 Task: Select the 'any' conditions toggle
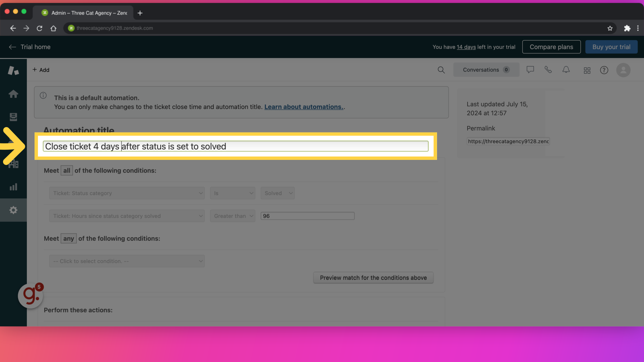(x=68, y=238)
